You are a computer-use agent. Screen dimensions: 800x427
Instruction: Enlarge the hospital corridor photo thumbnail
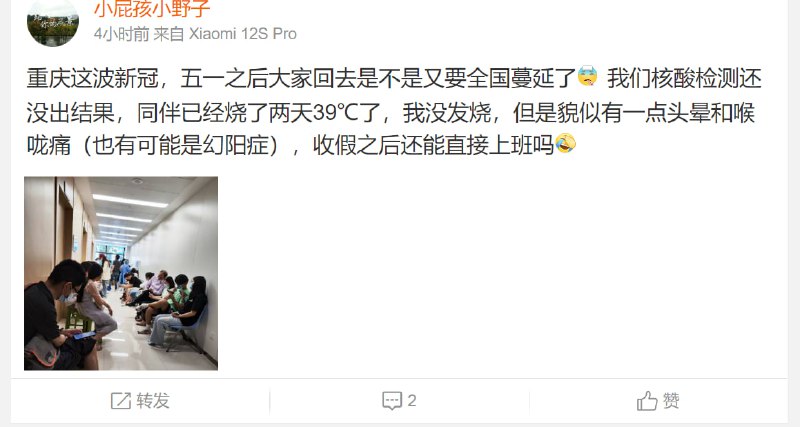(x=121, y=273)
